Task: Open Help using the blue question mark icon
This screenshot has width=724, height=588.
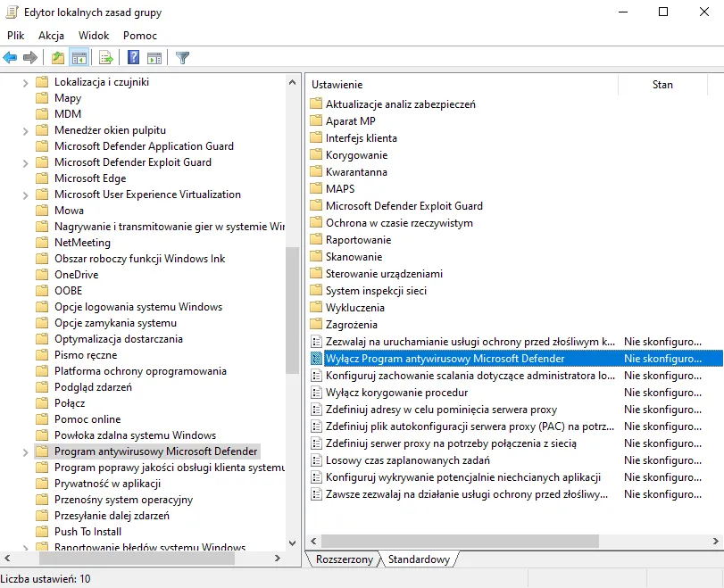Action: (x=133, y=57)
